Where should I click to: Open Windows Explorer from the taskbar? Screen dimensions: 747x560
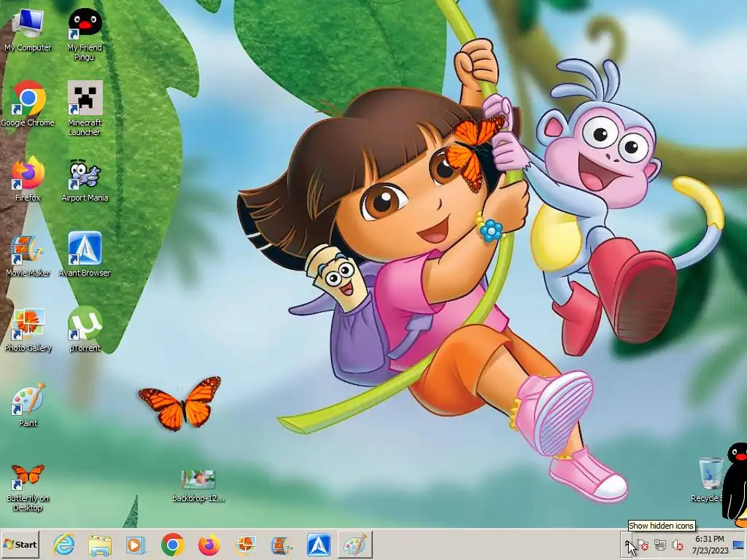coord(100,545)
